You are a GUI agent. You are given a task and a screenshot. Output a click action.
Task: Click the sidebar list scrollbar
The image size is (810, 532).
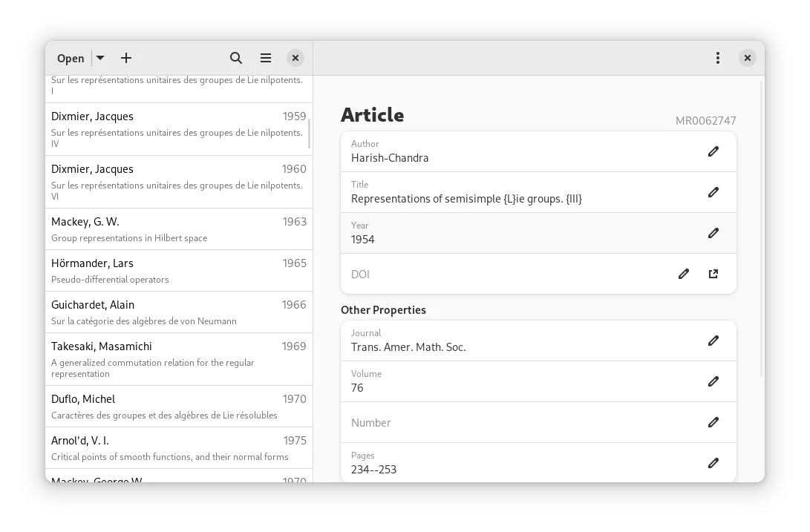[309, 134]
